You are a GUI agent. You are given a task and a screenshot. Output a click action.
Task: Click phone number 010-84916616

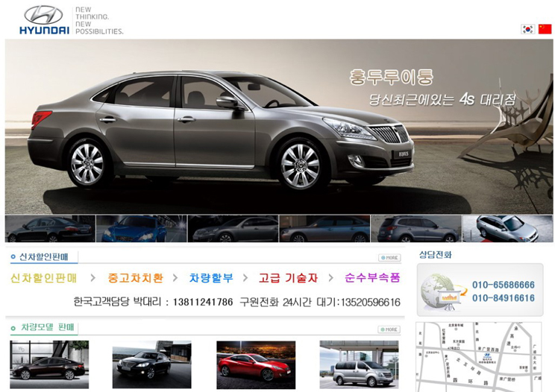pyautogui.click(x=504, y=298)
